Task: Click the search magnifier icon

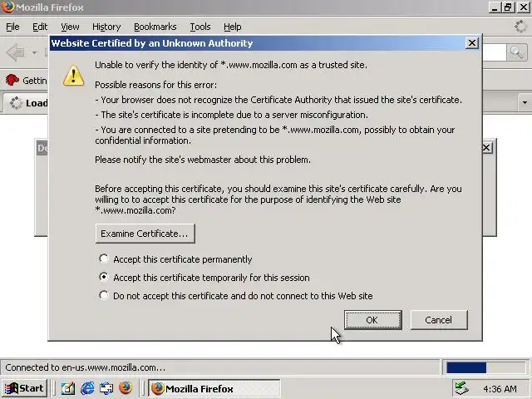Action: pyautogui.click(x=517, y=52)
